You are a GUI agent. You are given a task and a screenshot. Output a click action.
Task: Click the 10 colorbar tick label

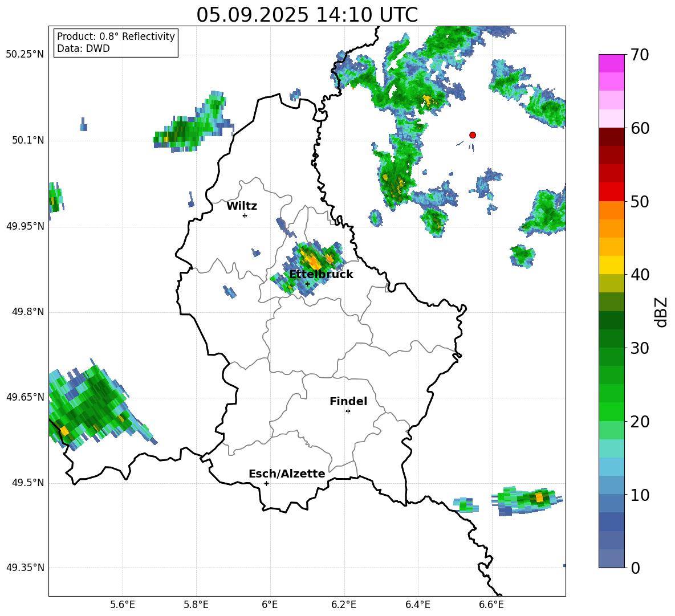tap(640, 495)
